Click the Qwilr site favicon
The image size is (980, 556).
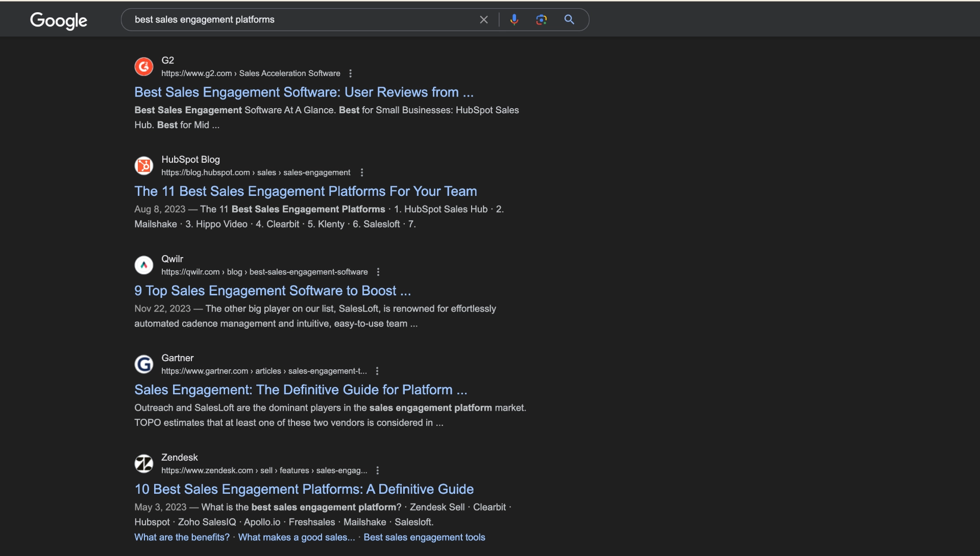pyautogui.click(x=144, y=265)
